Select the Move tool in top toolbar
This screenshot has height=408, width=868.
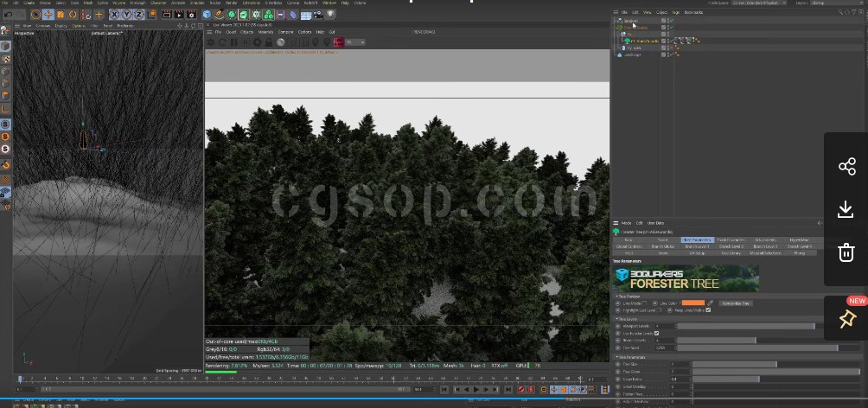point(48,15)
